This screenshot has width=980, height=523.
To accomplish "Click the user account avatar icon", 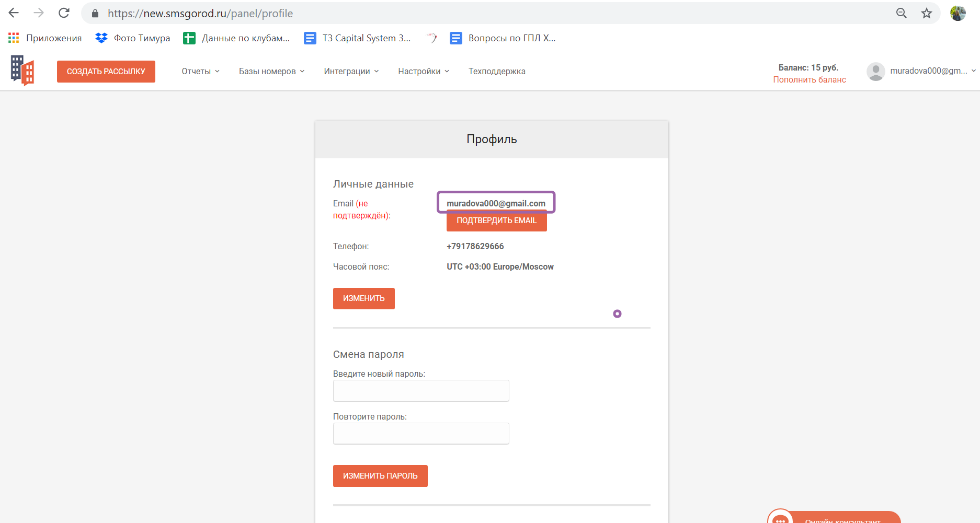I will point(875,72).
